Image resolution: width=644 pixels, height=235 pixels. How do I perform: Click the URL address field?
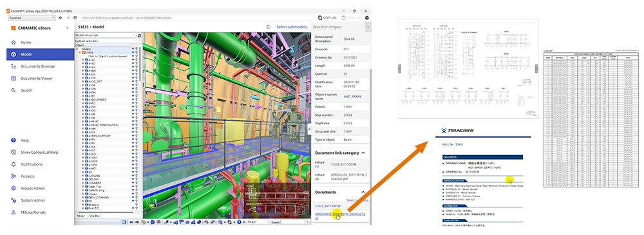(197, 17)
